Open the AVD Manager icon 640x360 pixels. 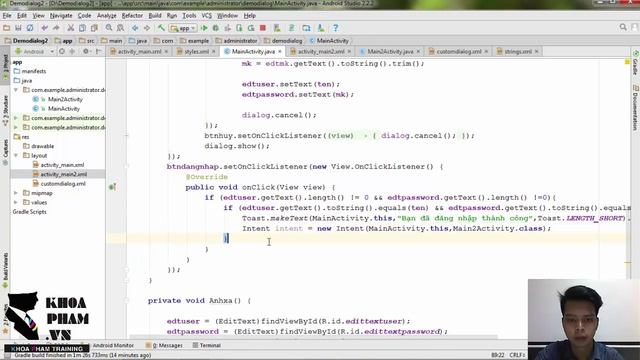[x=277, y=28]
